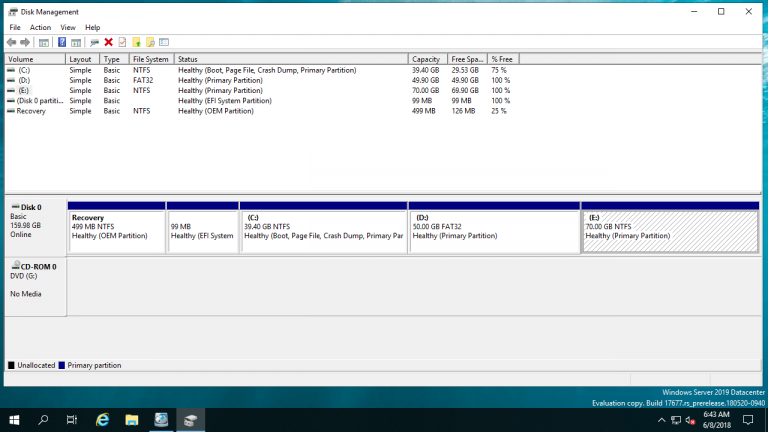Click the connect drive toolbar icon
The height and width of the screenshot is (432, 768).
[x=95, y=42]
